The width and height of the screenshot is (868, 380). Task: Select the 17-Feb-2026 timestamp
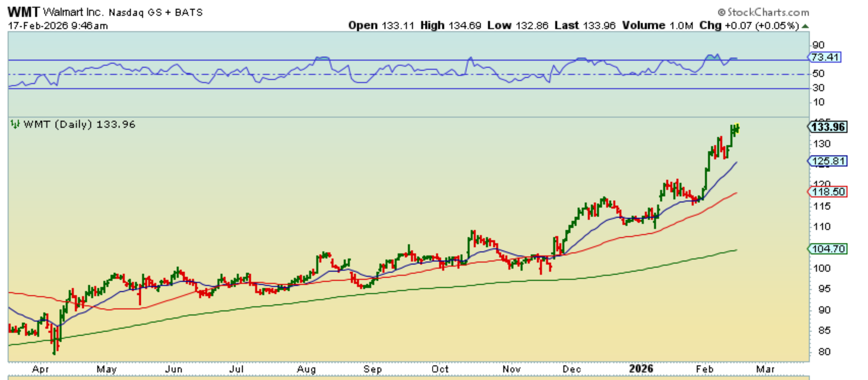click(58, 26)
